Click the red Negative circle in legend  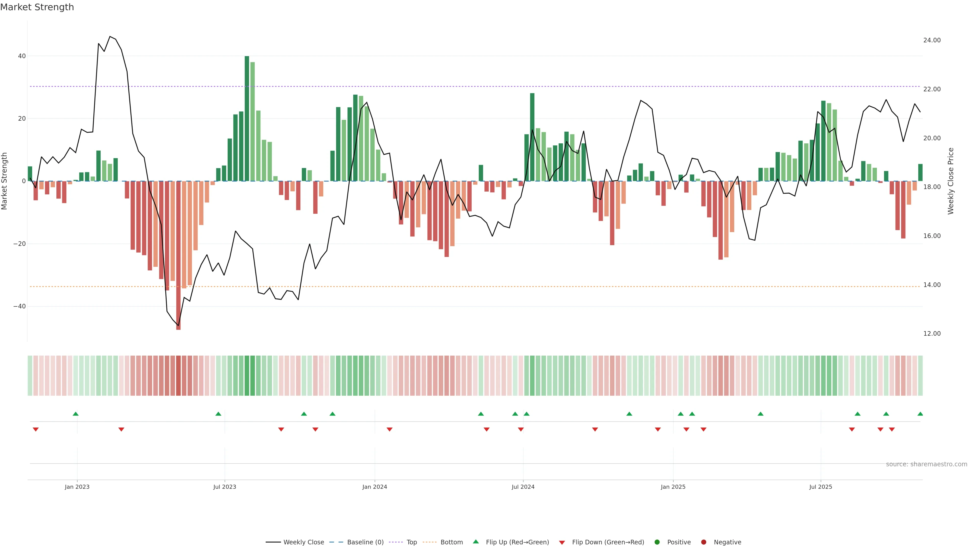click(x=703, y=542)
